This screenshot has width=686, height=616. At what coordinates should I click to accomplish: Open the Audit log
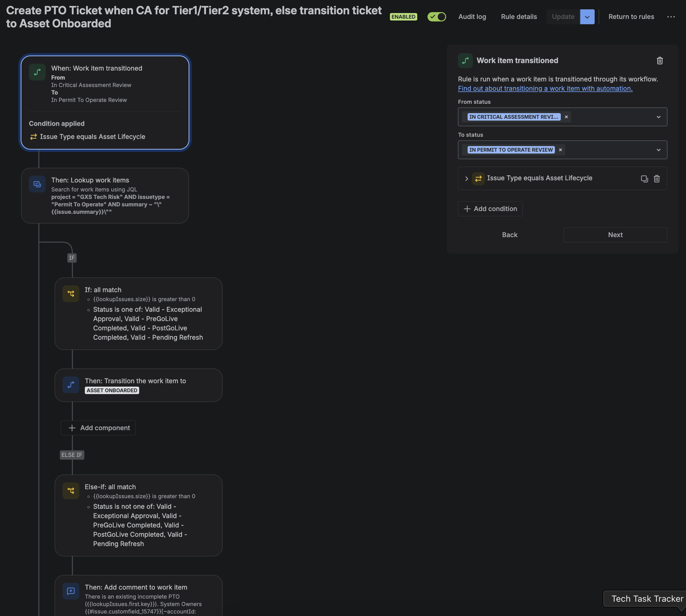pos(472,16)
